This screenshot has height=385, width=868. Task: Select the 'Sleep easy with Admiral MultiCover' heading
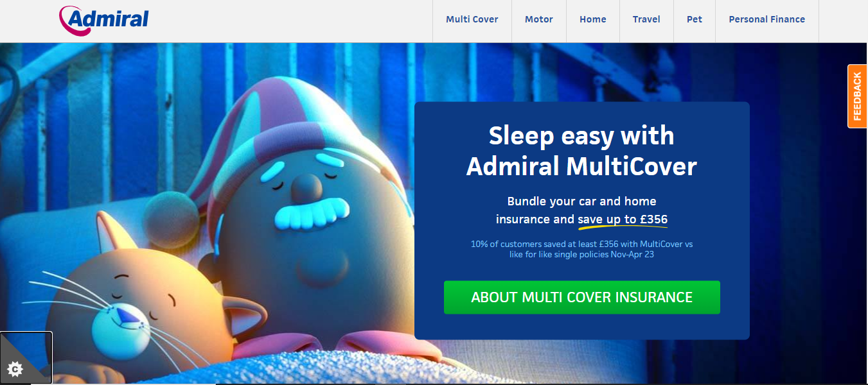click(x=581, y=151)
